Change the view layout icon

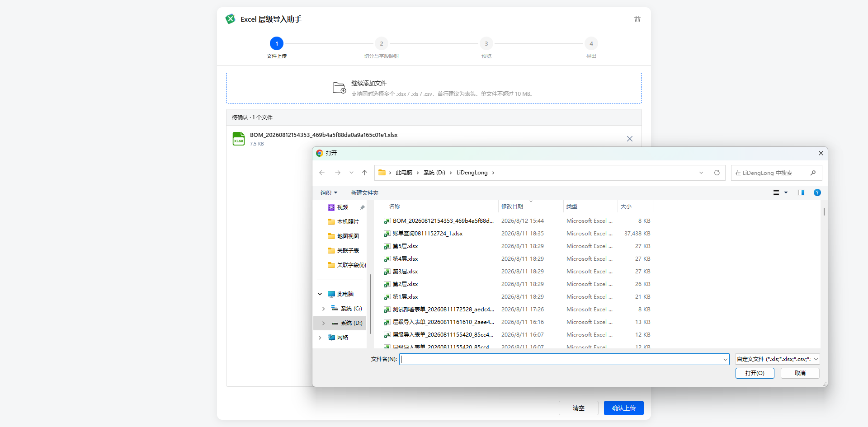pyautogui.click(x=776, y=192)
